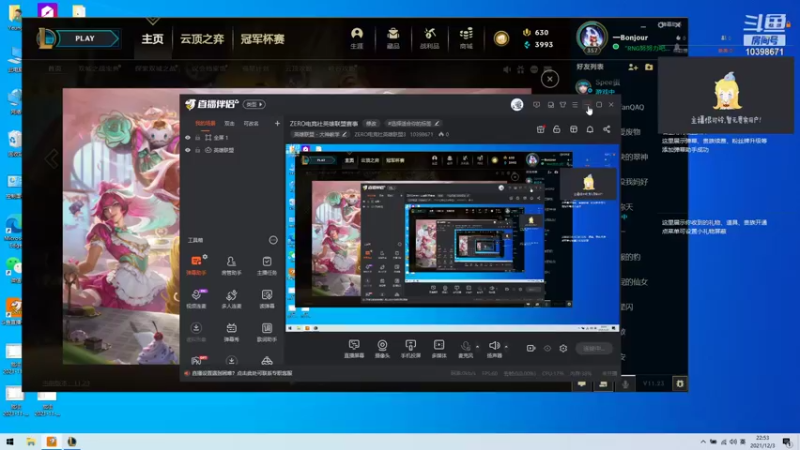Close the League news overlay with round X

[x=549, y=79]
